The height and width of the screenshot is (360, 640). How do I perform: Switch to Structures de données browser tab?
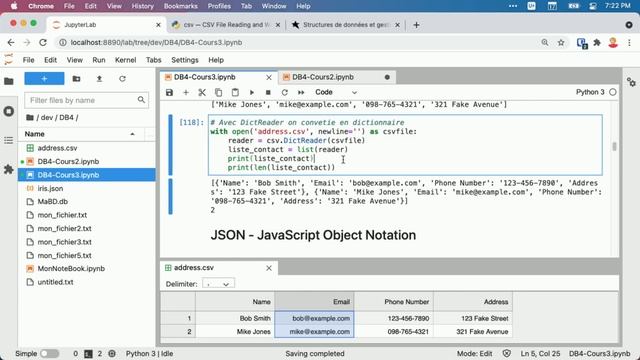(x=345, y=25)
